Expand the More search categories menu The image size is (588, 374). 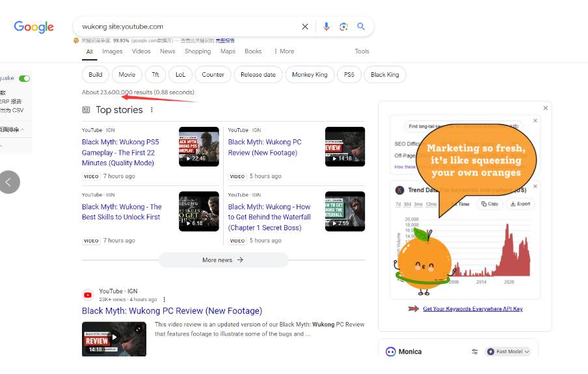(284, 51)
